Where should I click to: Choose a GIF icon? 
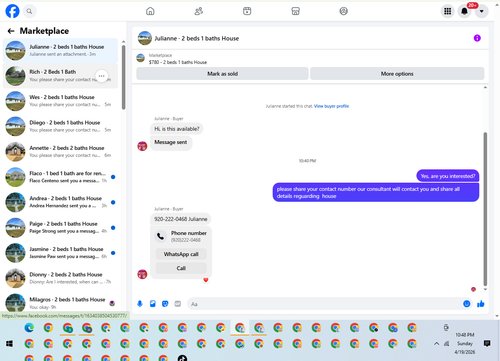coord(178,304)
